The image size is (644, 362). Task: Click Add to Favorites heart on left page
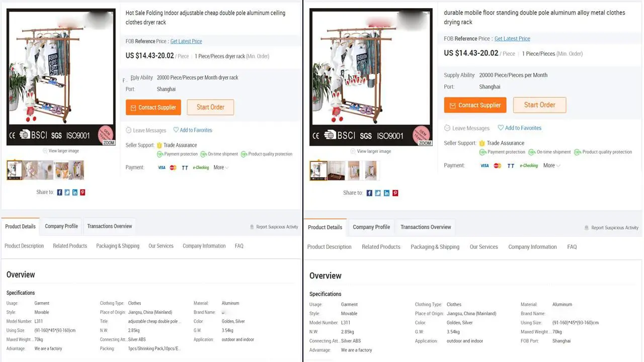click(x=176, y=130)
